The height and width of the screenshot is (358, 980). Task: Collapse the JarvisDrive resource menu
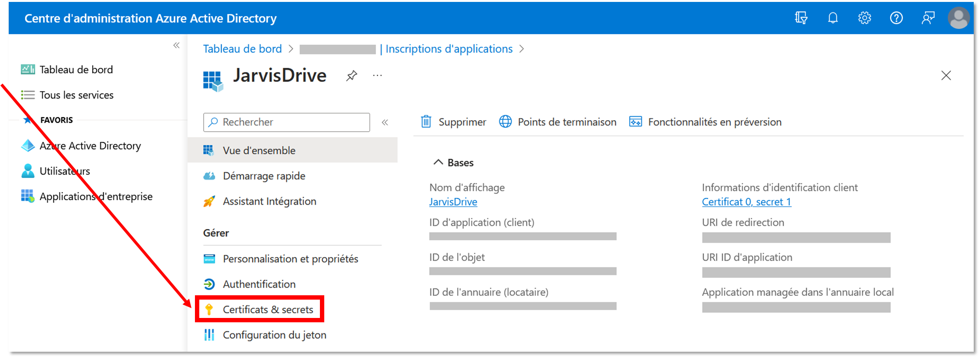(x=385, y=122)
